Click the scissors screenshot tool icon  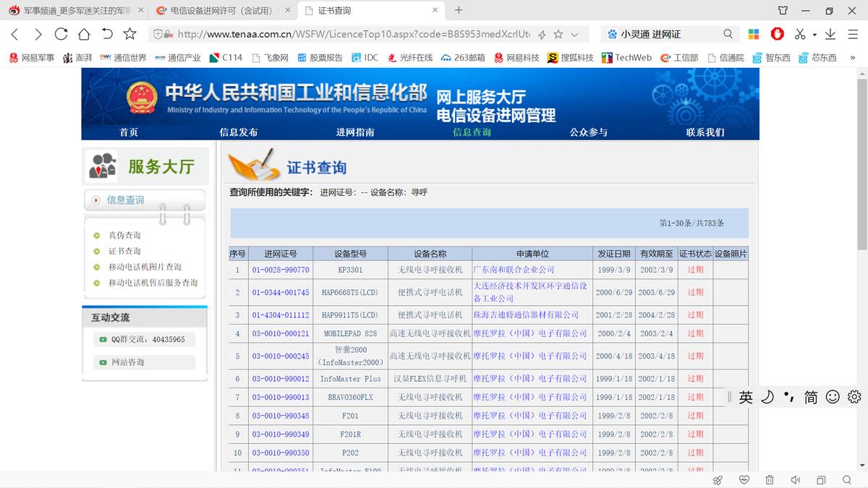click(x=799, y=34)
